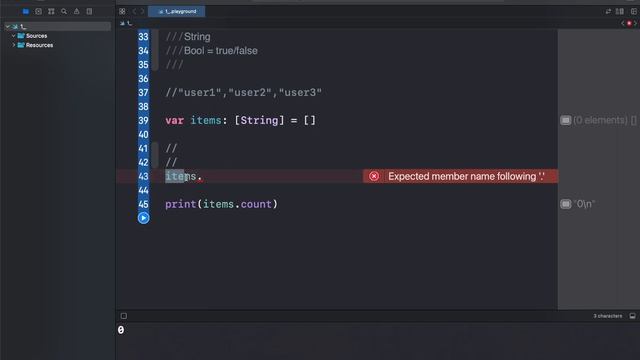This screenshot has width=640, height=360.
Task: Open the Find navigator magnifier icon
Action: (x=64, y=11)
